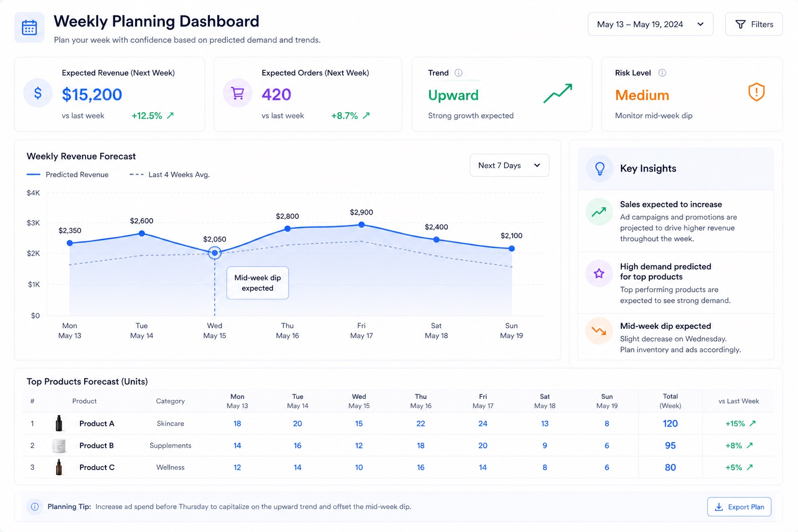Click the Trend info icon
This screenshot has width=798, height=532.
click(x=458, y=73)
